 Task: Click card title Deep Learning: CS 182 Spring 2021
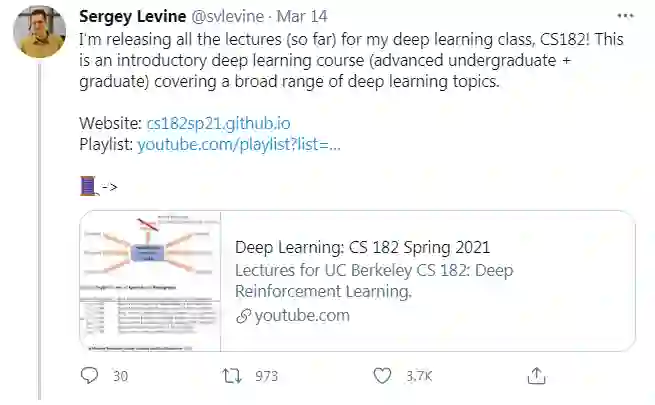click(362, 248)
